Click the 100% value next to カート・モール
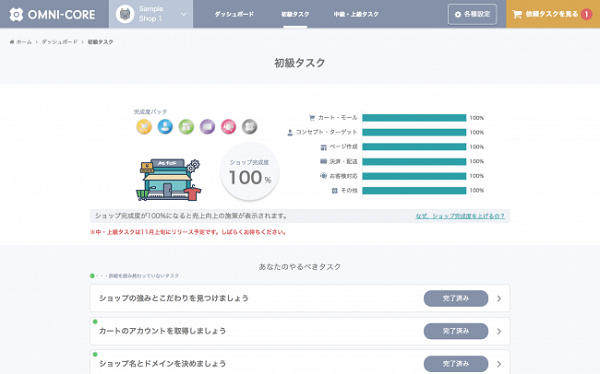 coord(477,118)
